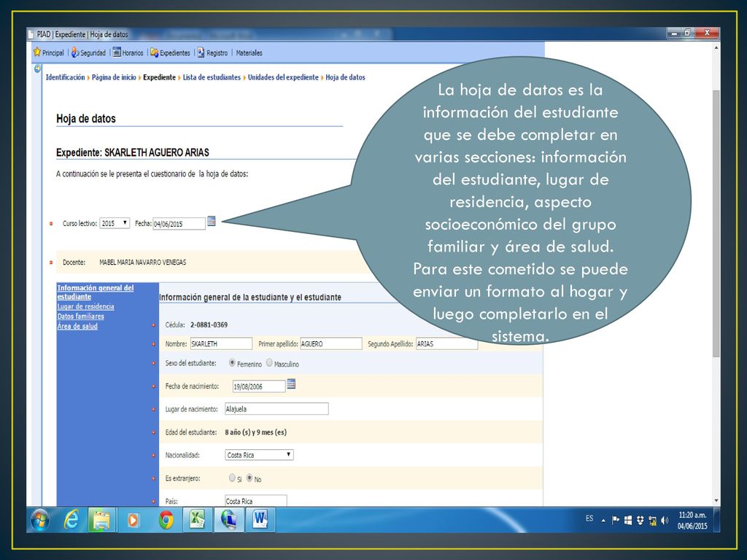Click the vertical scrollbar thumb

[x=716, y=223]
